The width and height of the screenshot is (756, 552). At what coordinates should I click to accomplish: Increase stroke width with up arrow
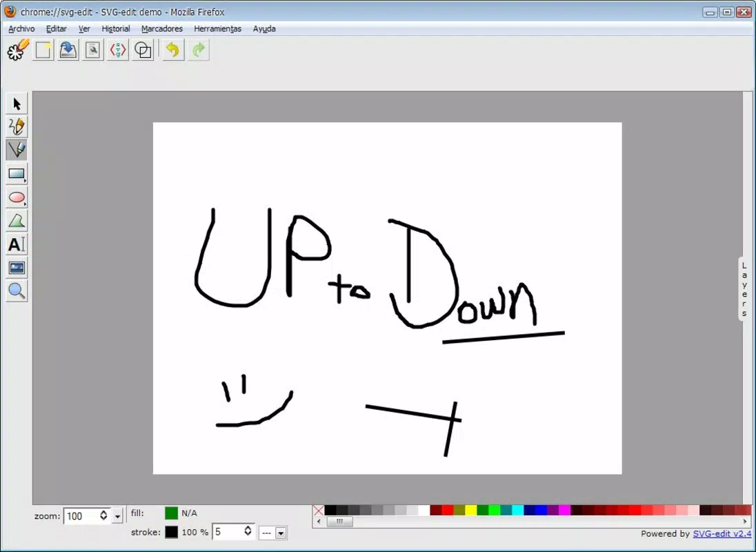click(x=248, y=529)
